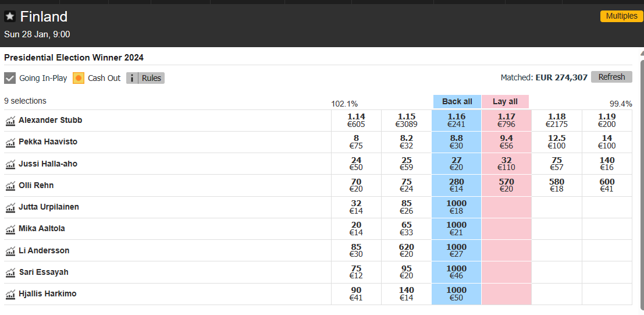Viewport: 644px width, 315px height.
Task: Open the price graph icon for Alexander Stubb
Action: click(x=10, y=121)
